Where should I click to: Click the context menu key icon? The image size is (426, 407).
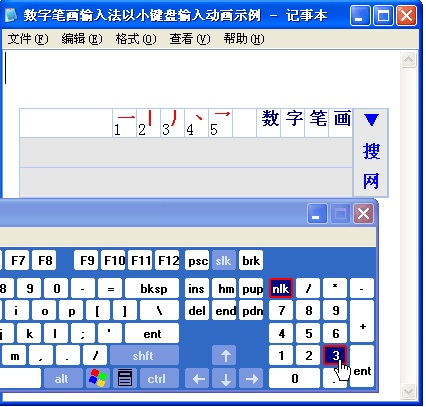[x=125, y=378]
